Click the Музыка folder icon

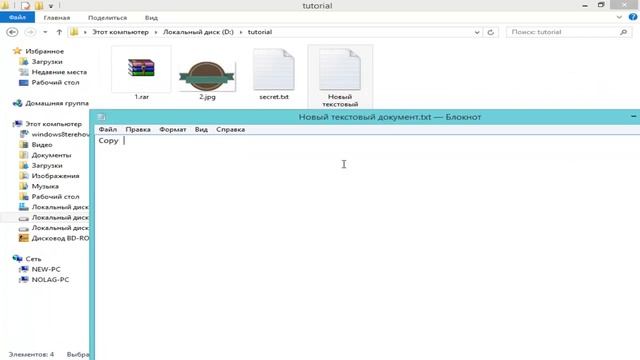[24, 186]
